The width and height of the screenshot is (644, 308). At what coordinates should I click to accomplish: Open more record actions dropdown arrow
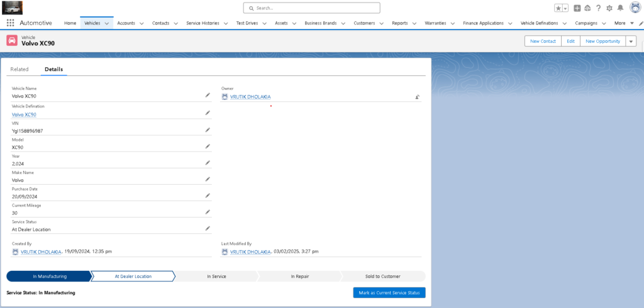tap(631, 41)
